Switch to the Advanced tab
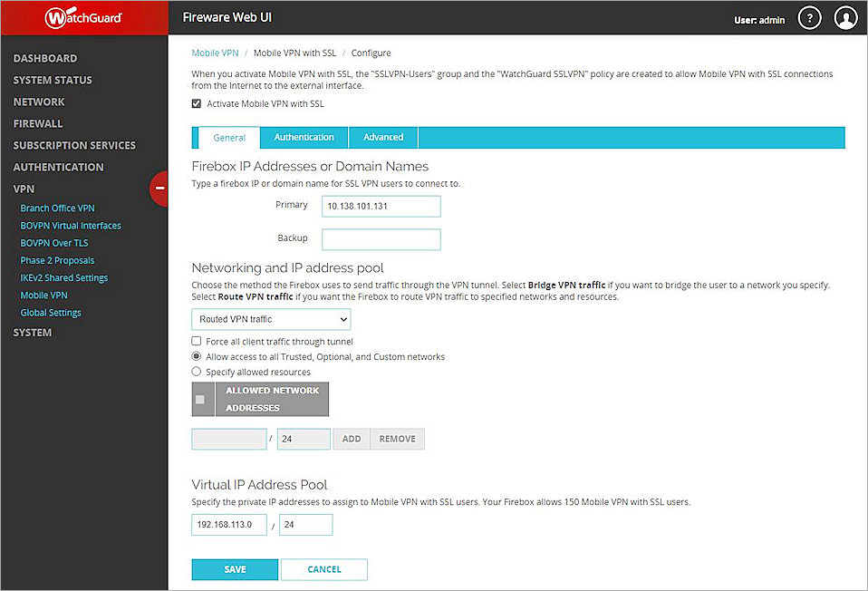The width and height of the screenshot is (868, 591). pos(382,137)
